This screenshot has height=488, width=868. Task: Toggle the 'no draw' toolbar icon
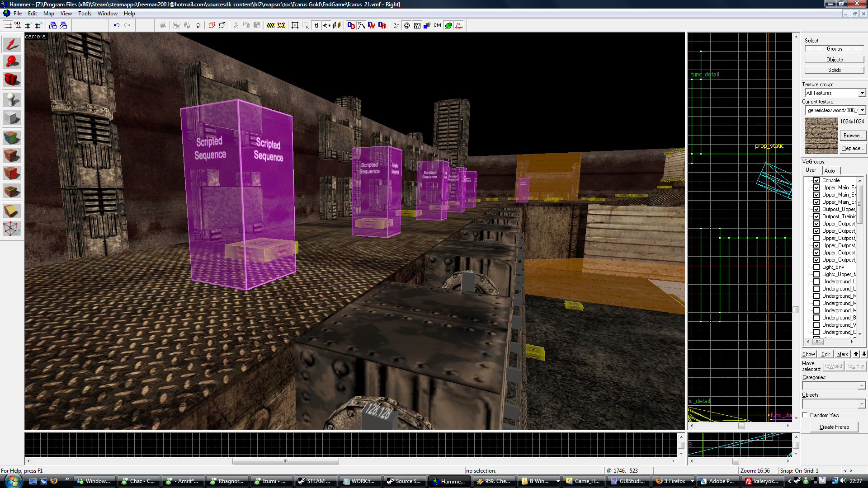pyautogui.click(x=459, y=25)
